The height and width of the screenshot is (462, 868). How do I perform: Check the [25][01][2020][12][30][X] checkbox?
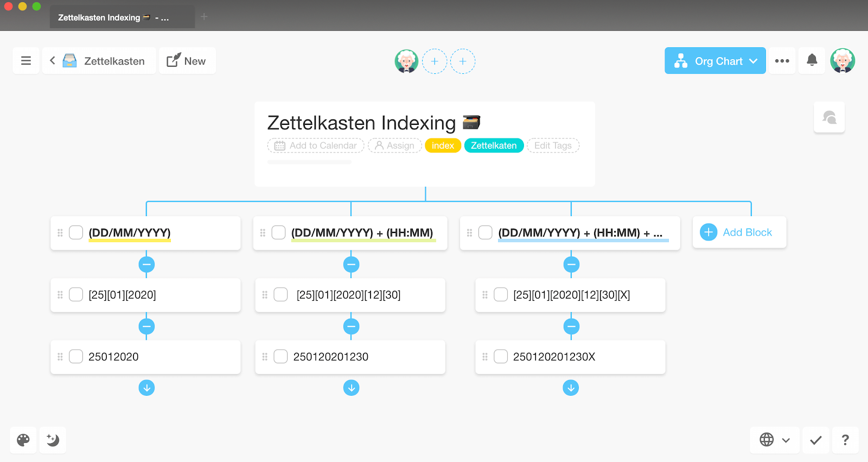[501, 294]
